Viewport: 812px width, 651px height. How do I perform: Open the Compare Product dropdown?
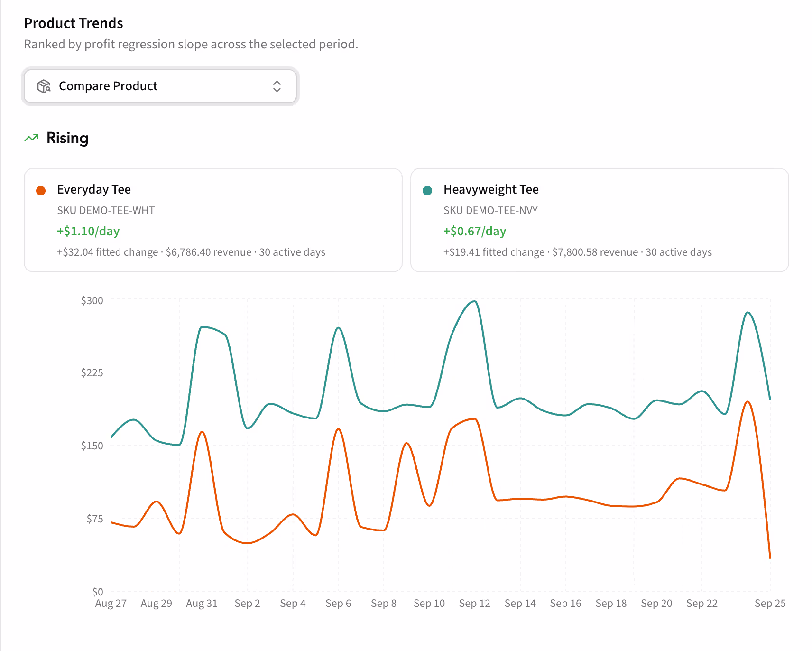(x=160, y=86)
